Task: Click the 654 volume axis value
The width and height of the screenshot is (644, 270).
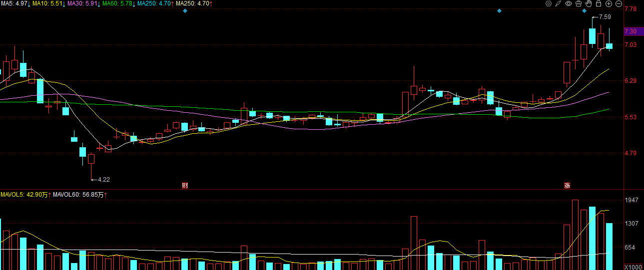Action: 631,248
